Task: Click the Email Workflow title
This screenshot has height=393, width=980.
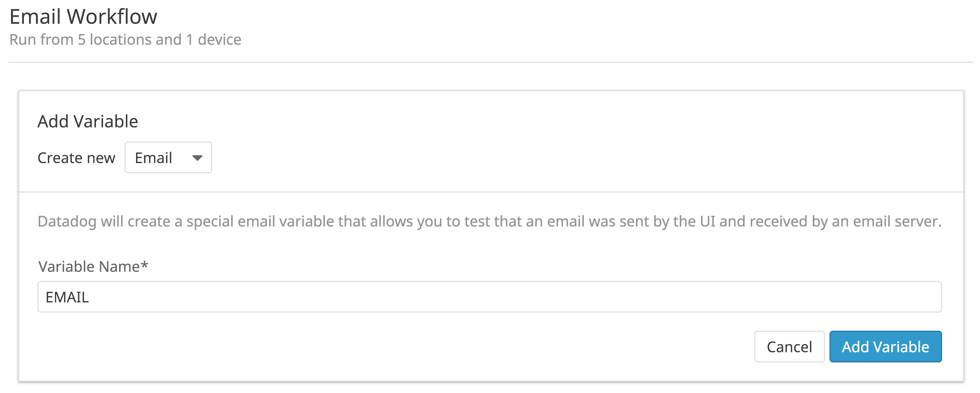Action: coord(84,15)
